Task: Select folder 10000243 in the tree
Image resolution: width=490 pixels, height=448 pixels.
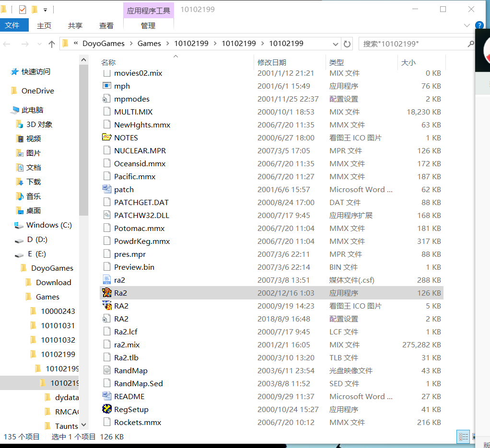Action: pyautogui.click(x=53, y=311)
